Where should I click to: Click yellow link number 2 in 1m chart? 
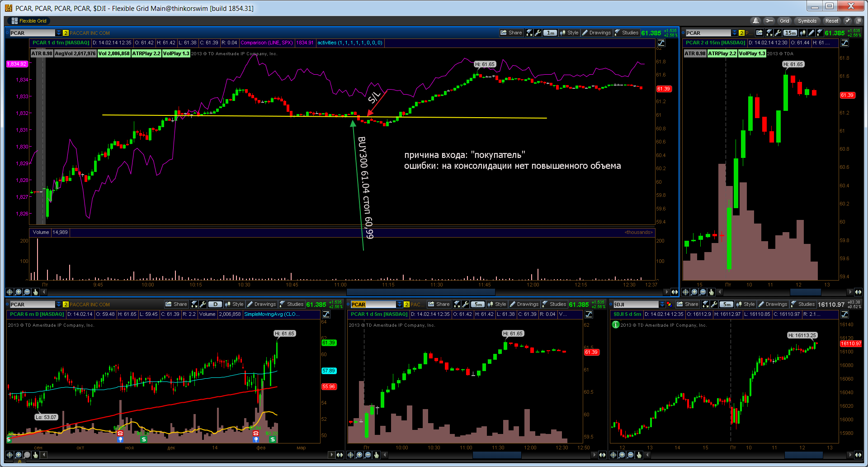click(66, 33)
